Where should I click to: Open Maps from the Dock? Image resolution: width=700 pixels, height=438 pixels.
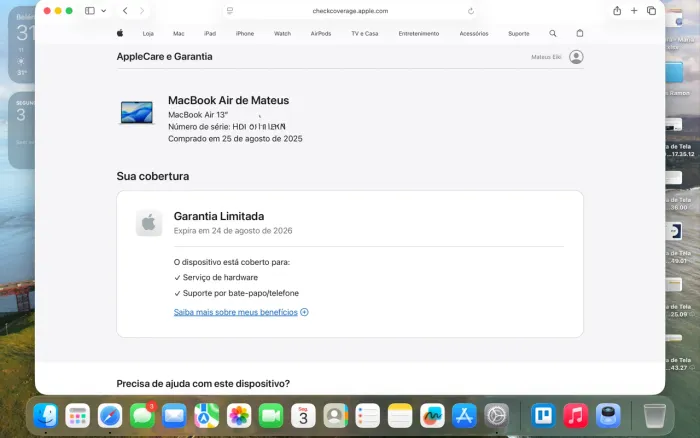pos(207,416)
